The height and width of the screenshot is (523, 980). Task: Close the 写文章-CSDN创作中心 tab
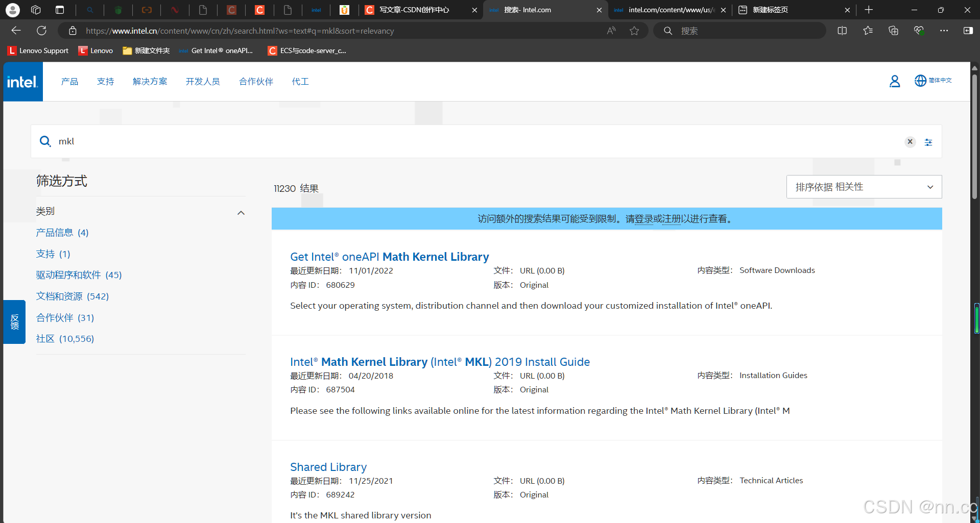click(x=474, y=10)
